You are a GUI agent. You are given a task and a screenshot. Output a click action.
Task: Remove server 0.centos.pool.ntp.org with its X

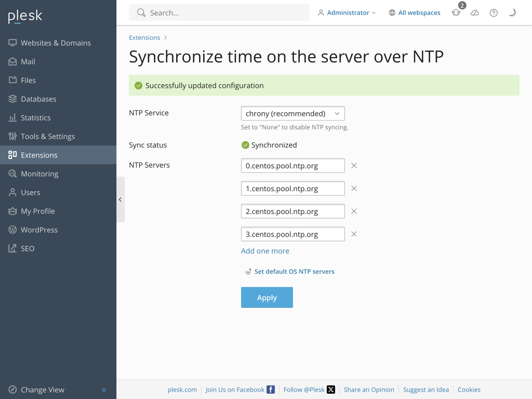(x=354, y=165)
